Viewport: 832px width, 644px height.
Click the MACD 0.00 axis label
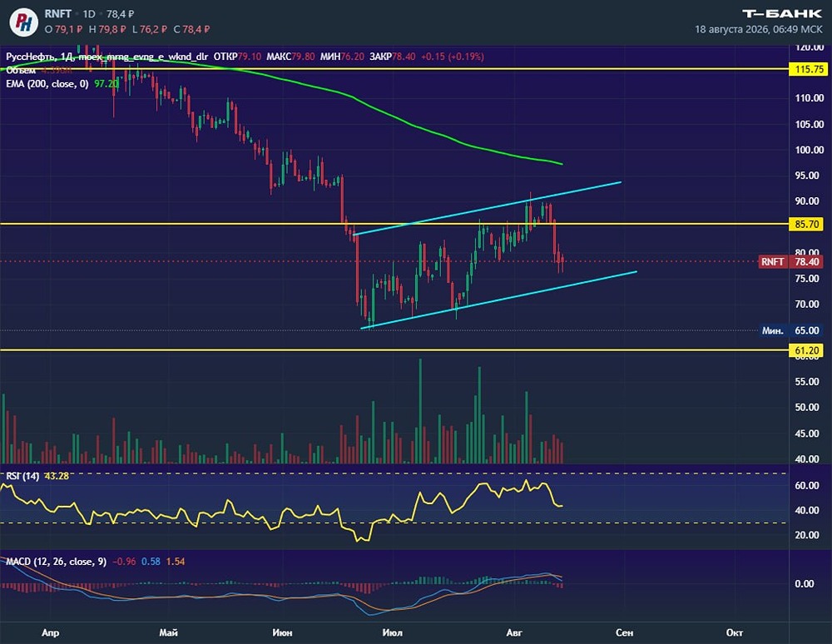point(805,583)
